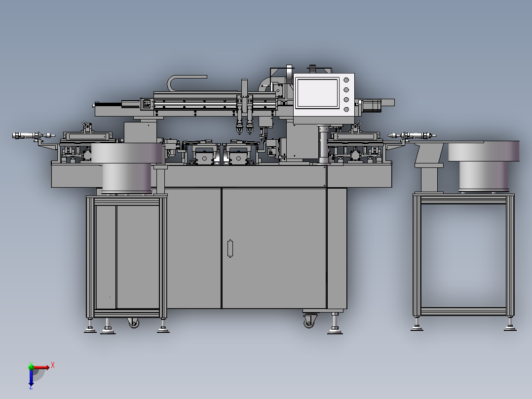532x399 pixels.
Task: Click the green Y axis origin dot
Action: [x=31, y=367]
